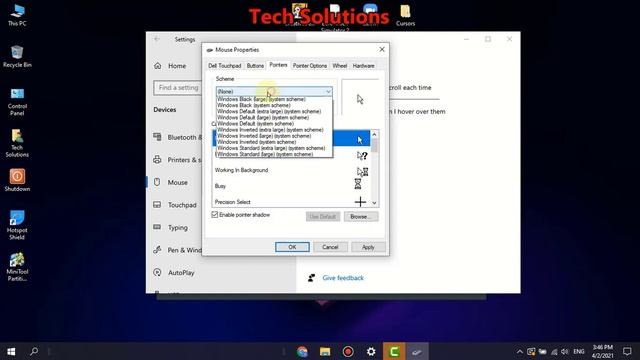Switch to the Buttons tab
The height and width of the screenshot is (360, 640).
[255, 66]
